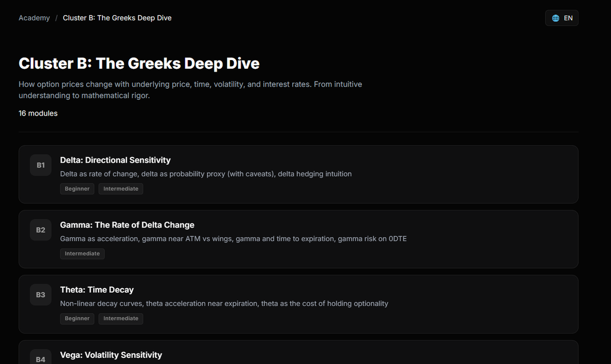Click the globe icon in language button
The image size is (611, 364).
[x=556, y=18]
